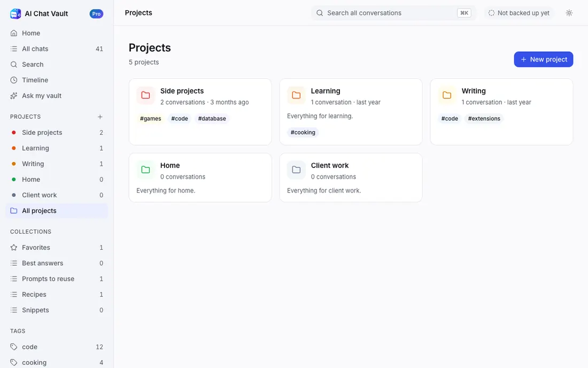This screenshot has width=588, height=368.
Task: Open the Snippets collection
Action: [x=57, y=310]
